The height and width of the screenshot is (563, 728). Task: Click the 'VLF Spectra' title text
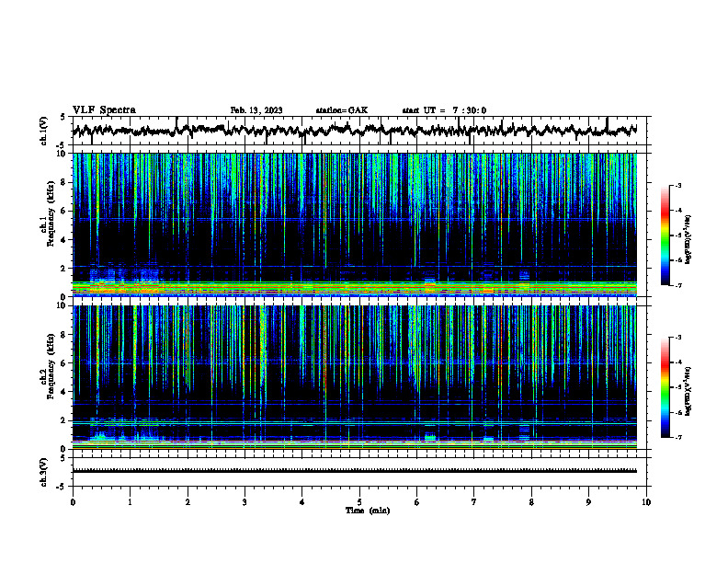(x=104, y=110)
